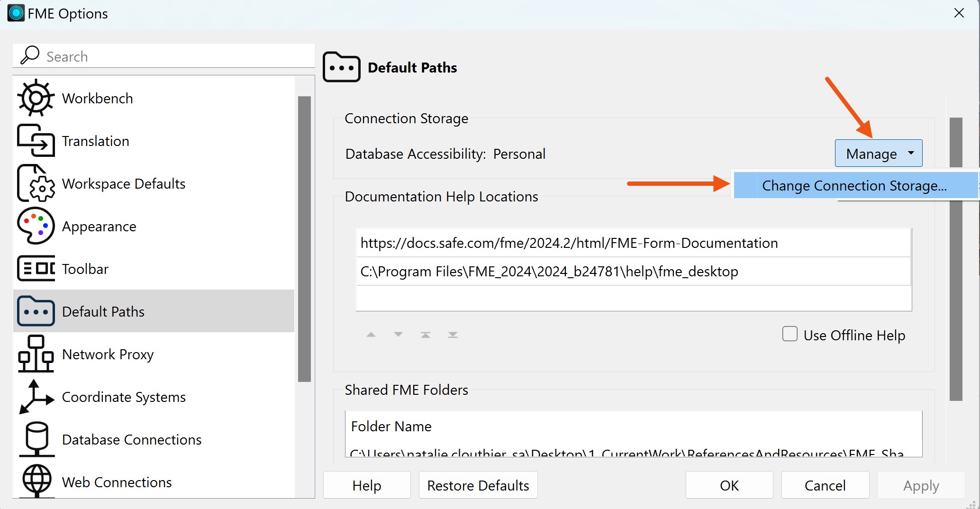The width and height of the screenshot is (980, 509).
Task: Enable the Use Offline Help checkbox
Action: 789,334
